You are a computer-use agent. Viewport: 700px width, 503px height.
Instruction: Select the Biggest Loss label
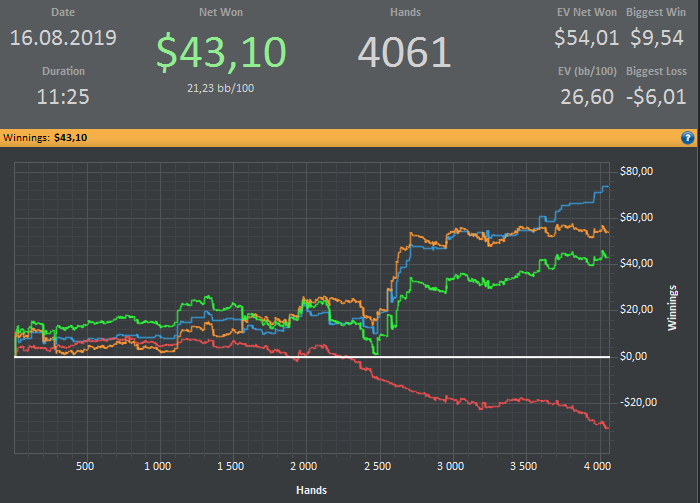pos(656,71)
